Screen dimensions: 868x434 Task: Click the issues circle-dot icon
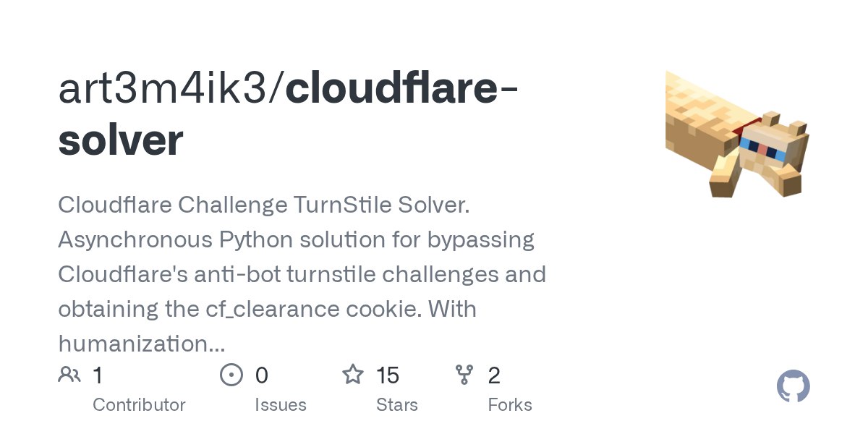coord(231,375)
